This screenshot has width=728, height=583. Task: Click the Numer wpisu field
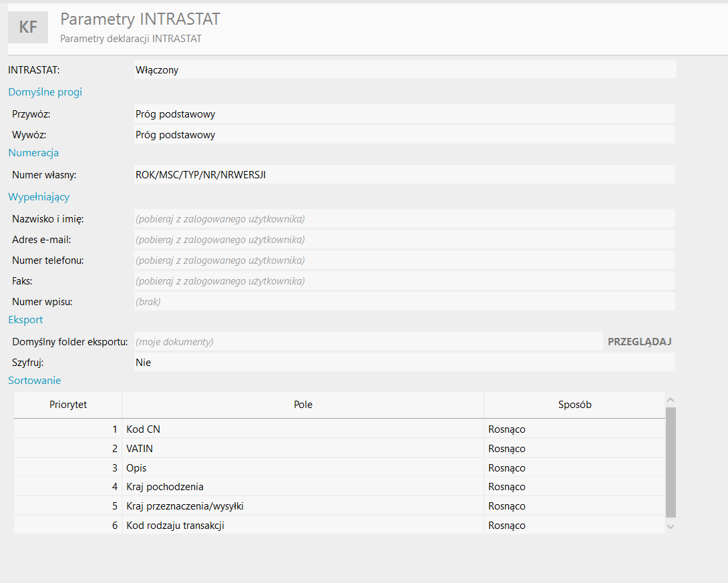tap(405, 302)
